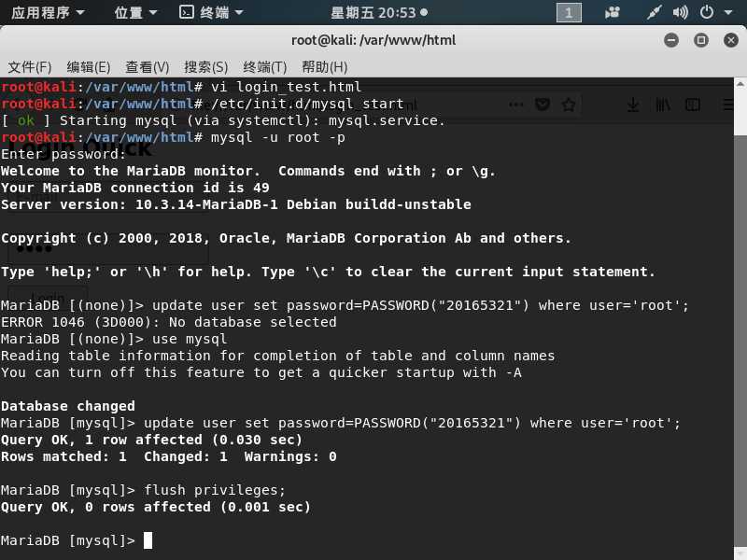The image size is (747, 560).
Task: Click 'Query OK, 1 row affected (0.030 sec)'
Action: pyautogui.click(x=151, y=440)
